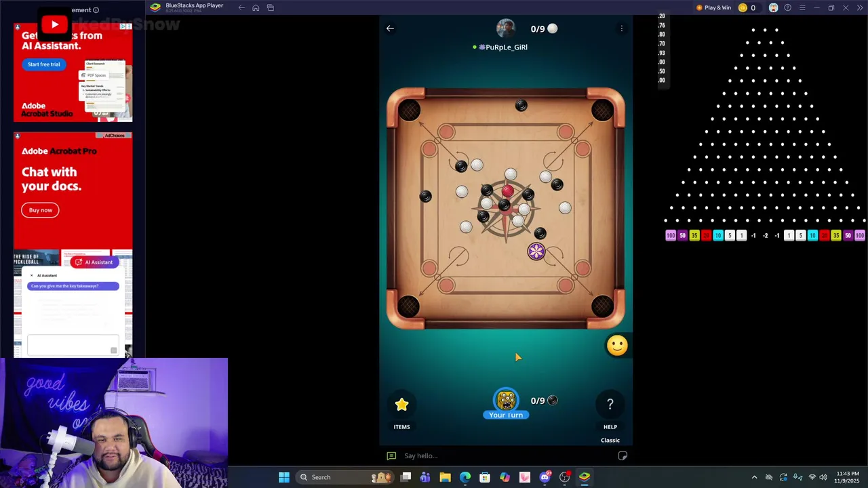Click the leftmost yellow 35 plinko slot

pos(694,235)
